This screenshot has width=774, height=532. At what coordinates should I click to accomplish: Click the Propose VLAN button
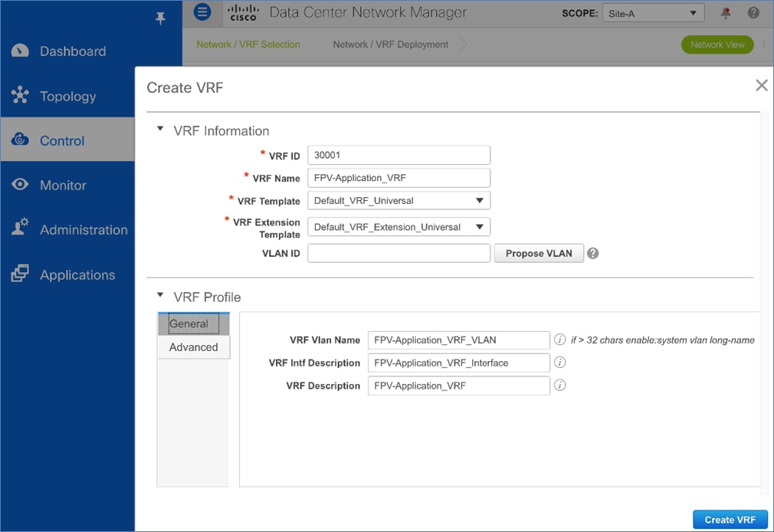539,254
